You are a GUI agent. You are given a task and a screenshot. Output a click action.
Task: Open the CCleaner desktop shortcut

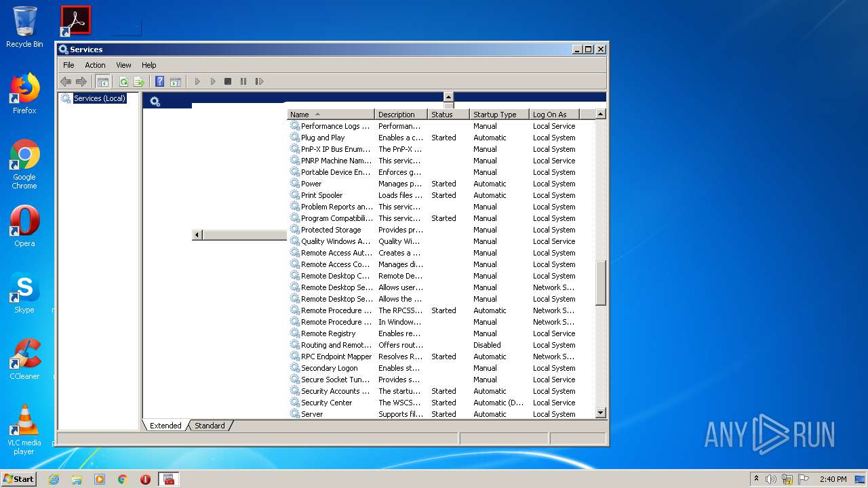pos(24,359)
